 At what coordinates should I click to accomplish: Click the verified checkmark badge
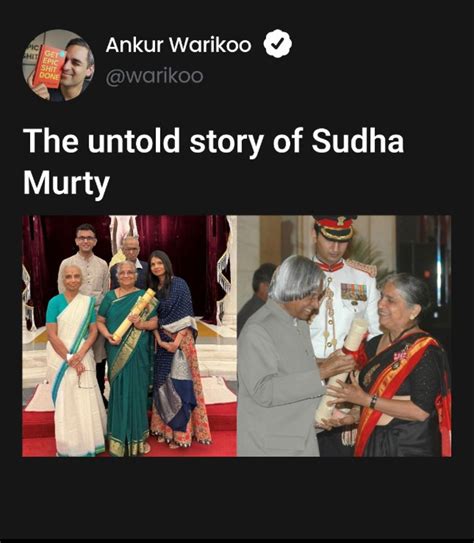278,44
